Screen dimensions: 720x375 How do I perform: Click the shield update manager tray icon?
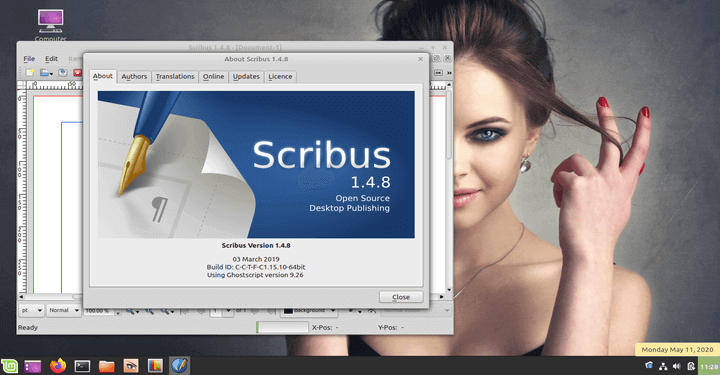[x=649, y=366]
